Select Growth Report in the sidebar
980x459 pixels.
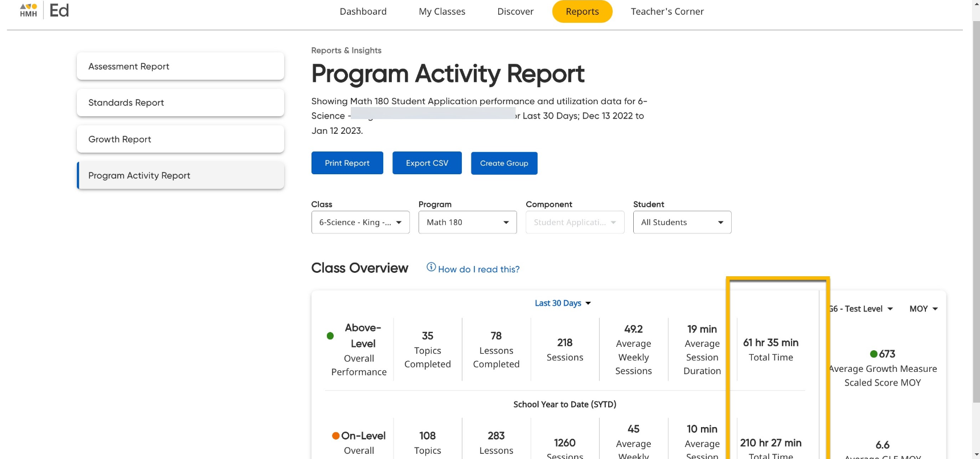(180, 139)
